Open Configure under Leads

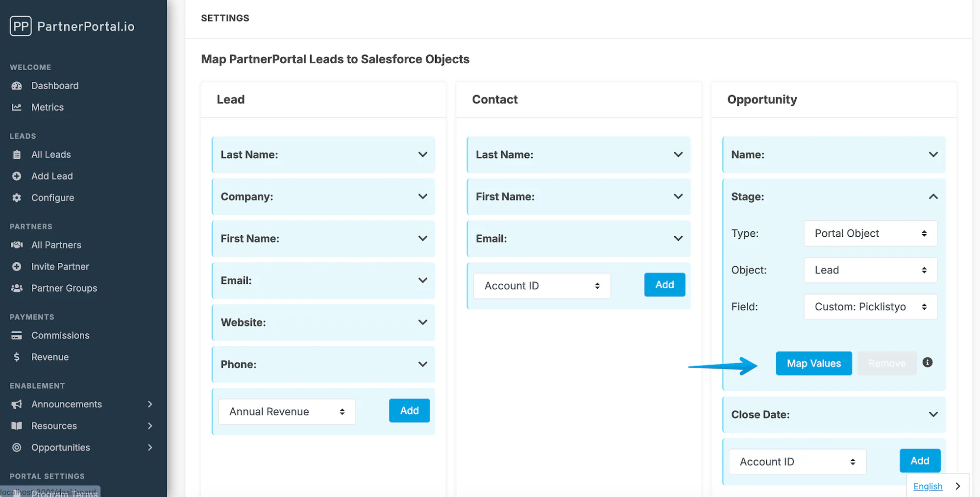pos(53,198)
